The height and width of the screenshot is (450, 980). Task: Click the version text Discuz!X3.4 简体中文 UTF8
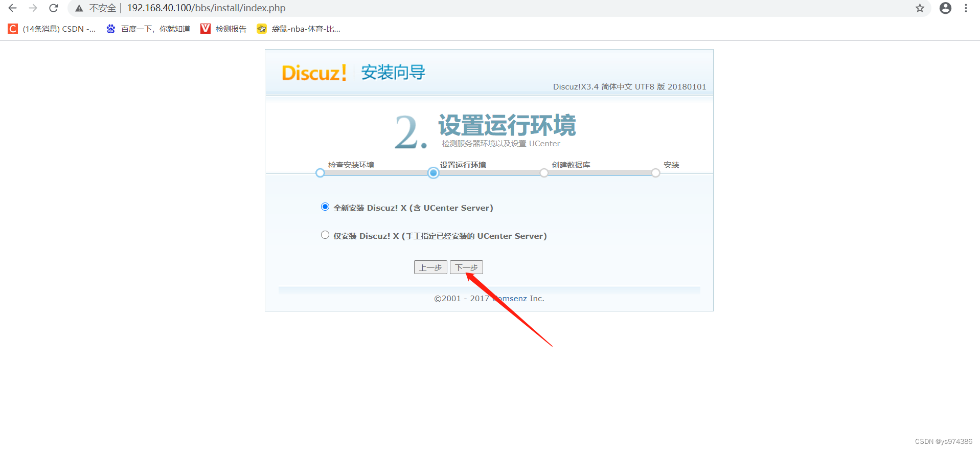pyautogui.click(x=629, y=87)
